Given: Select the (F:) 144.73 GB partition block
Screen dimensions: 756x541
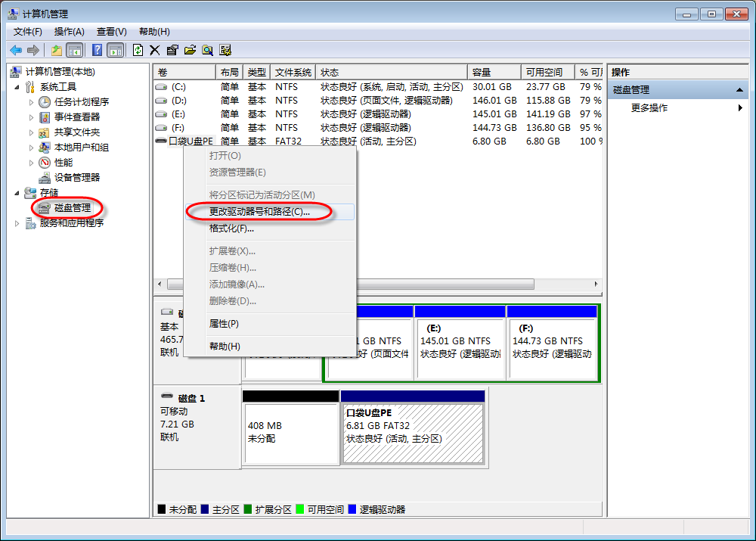Looking at the screenshot, I should click(552, 343).
